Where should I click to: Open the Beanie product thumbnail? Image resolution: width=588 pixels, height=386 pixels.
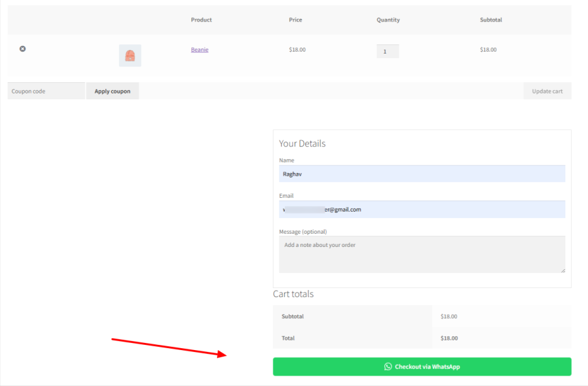pyautogui.click(x=130, y=56)
